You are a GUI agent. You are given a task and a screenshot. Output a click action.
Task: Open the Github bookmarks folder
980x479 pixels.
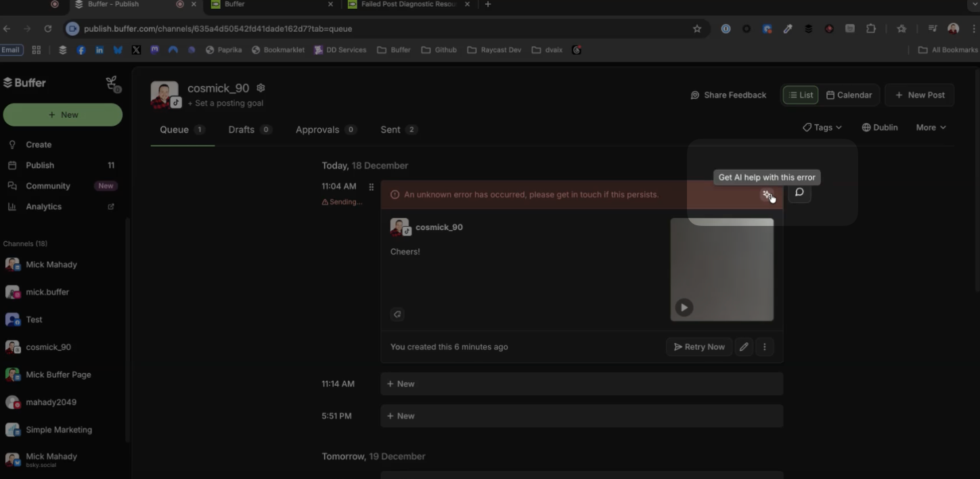click(x=439, y=50)
